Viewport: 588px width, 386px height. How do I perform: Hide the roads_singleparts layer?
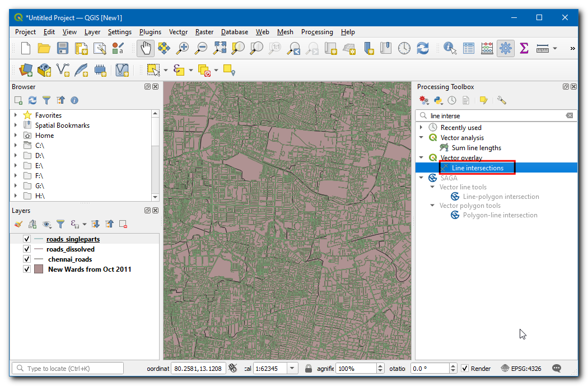[x=26, y=239]
